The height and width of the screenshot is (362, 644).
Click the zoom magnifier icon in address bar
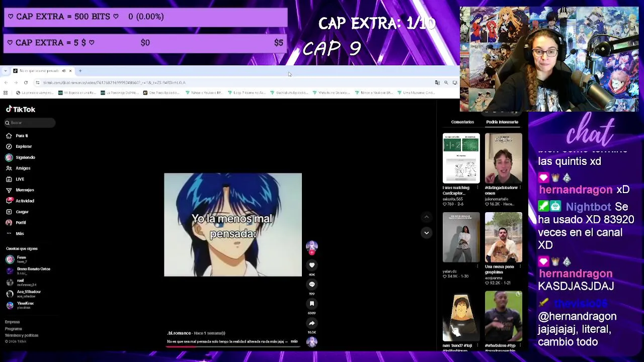coord(446,82)
